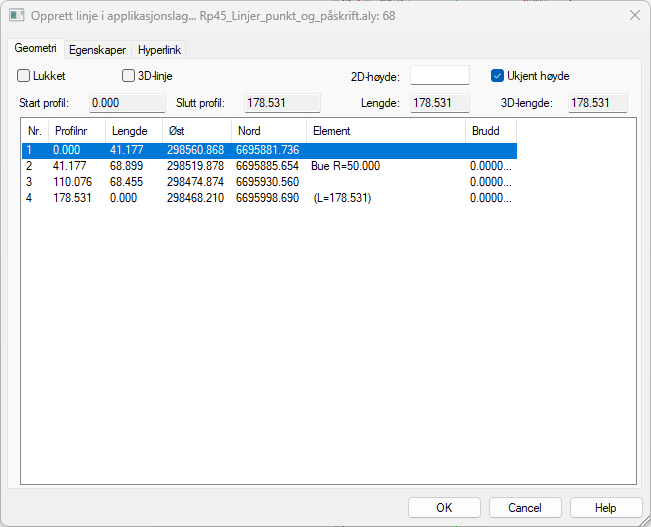Click inside the 2D-høyde input field
This screenshot has width=651, height=527.
[439, 75]
